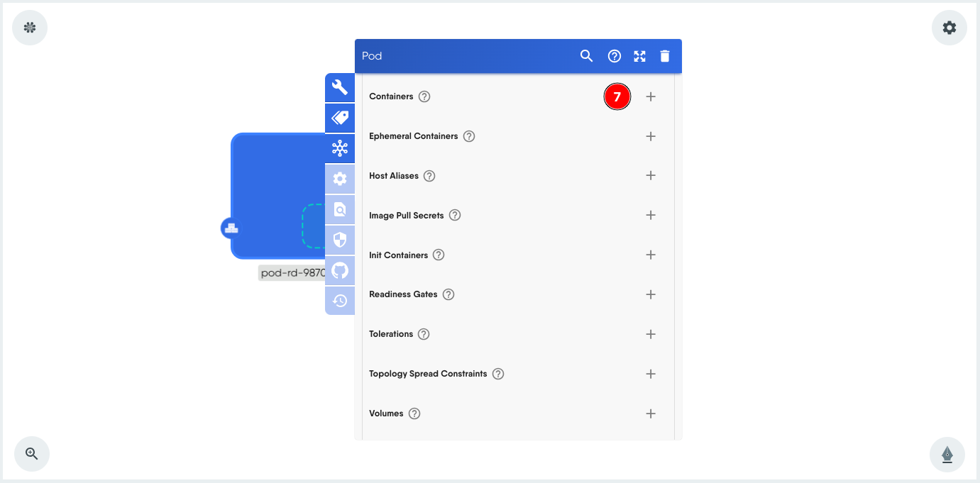Open the gear settings sidebar tab
The height and width of the screenshot is (483, 980).
pos(340,179)
